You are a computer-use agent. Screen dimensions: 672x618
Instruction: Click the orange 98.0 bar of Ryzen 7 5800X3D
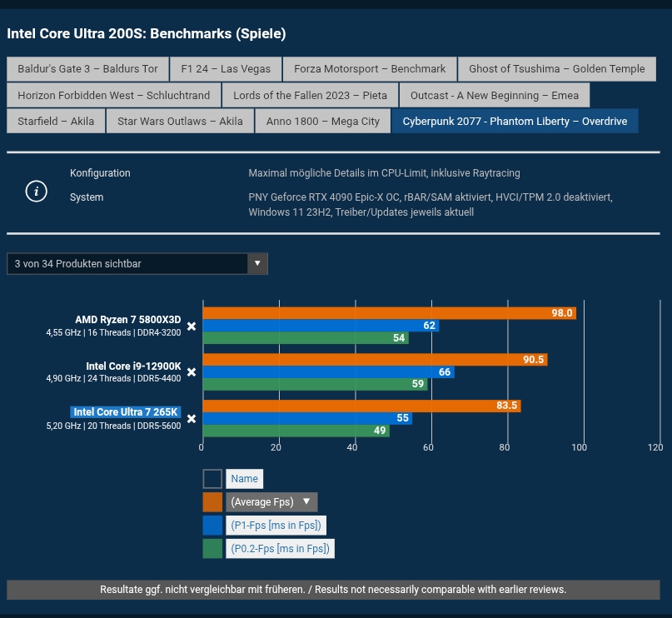tap(389, 313)
